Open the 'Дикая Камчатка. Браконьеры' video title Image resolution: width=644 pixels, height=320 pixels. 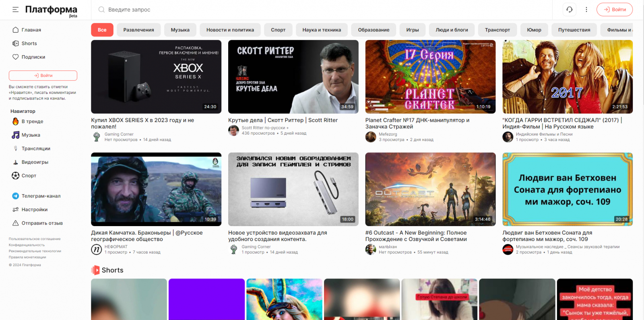click(147, 236)
